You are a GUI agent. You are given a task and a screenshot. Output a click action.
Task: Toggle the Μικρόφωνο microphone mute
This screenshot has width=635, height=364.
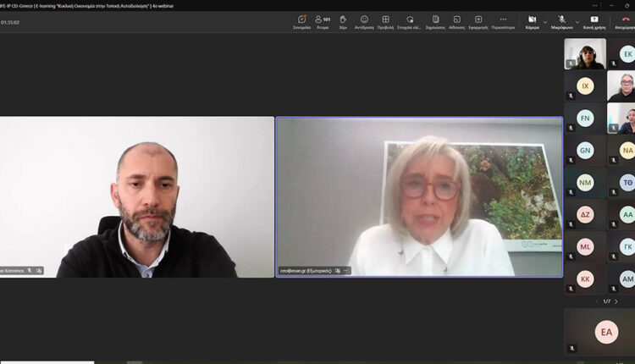(562, 19)
